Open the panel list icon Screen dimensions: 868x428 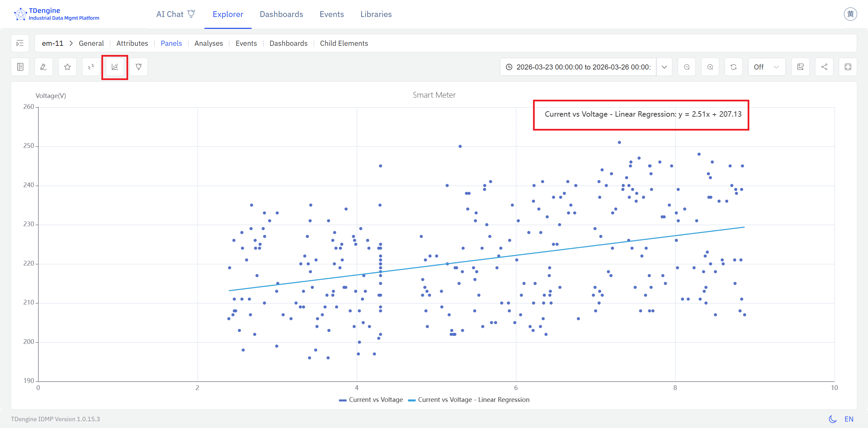click(20, 67)
